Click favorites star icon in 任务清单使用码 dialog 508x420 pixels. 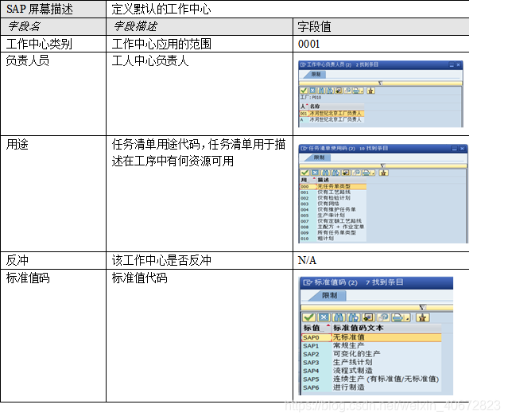383,173
